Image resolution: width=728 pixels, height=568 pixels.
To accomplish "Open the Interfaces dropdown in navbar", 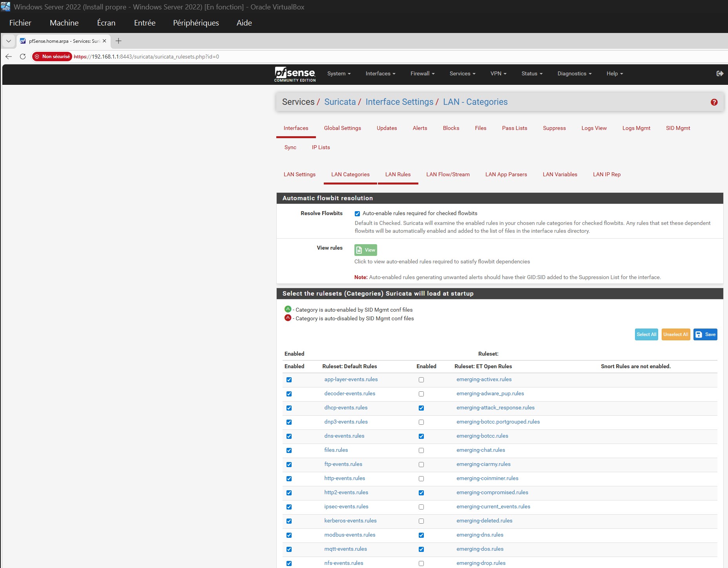I will pyautogui.click(x=380, y=73).
